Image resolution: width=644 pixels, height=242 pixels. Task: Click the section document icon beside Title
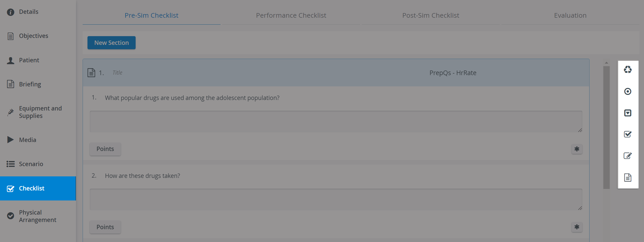coord(91,73)
